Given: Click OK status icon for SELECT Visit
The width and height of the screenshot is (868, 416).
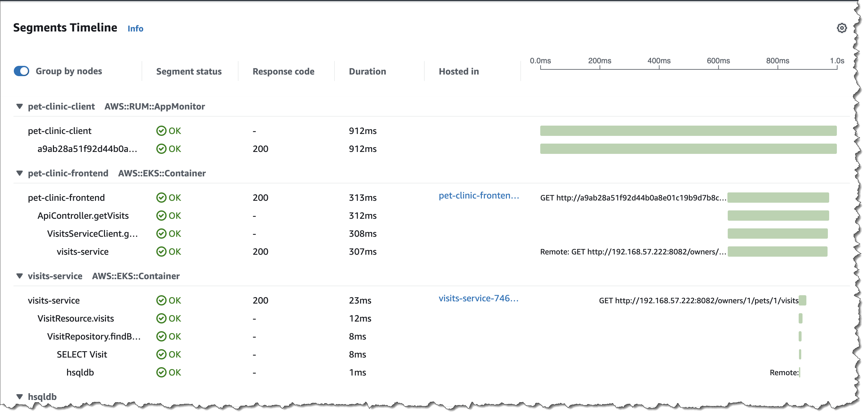Looking at the screenshot, I should 161,355.
